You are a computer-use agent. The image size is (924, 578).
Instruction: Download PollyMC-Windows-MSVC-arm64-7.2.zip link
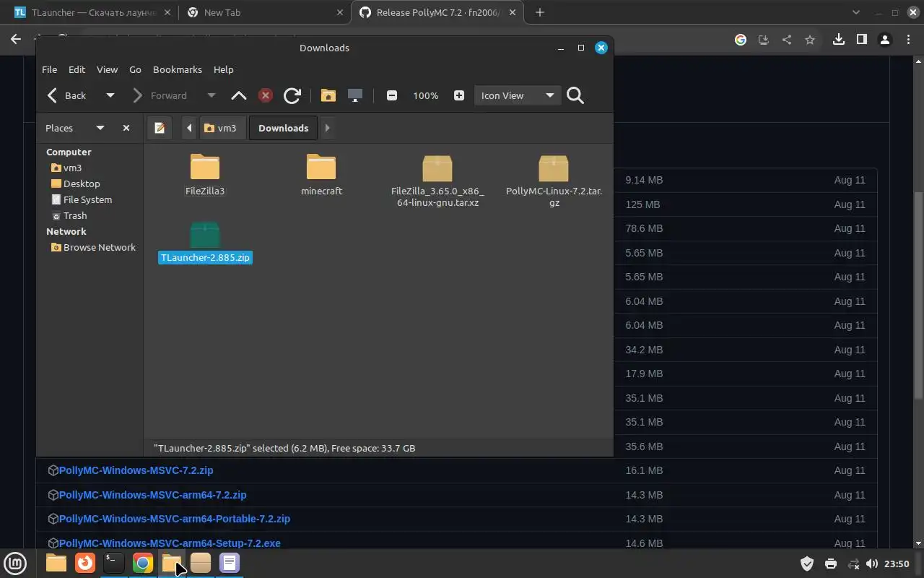click(152, 495)
